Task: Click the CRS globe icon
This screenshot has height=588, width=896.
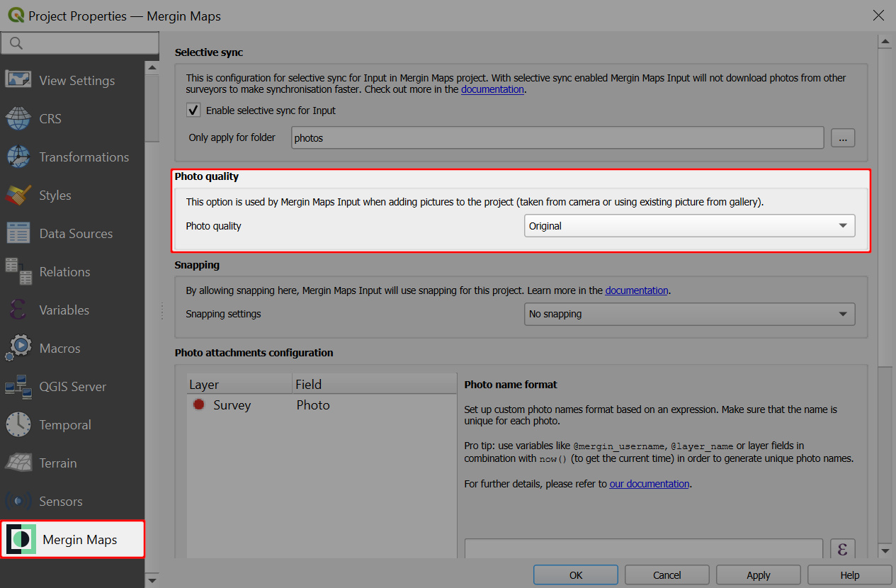Action: (18, 118)
